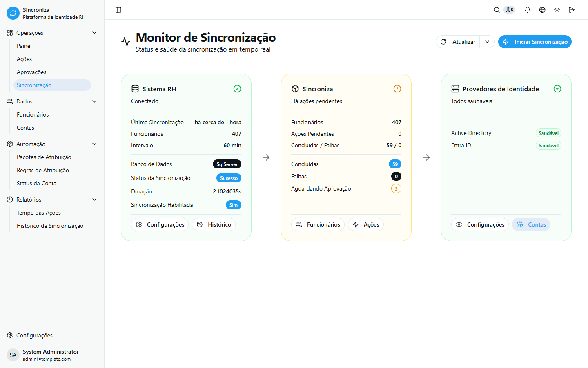Collapse the Automação sidebar section
Image resolution: width=588 pixels, height=368 pixels.
pos(94,144)
